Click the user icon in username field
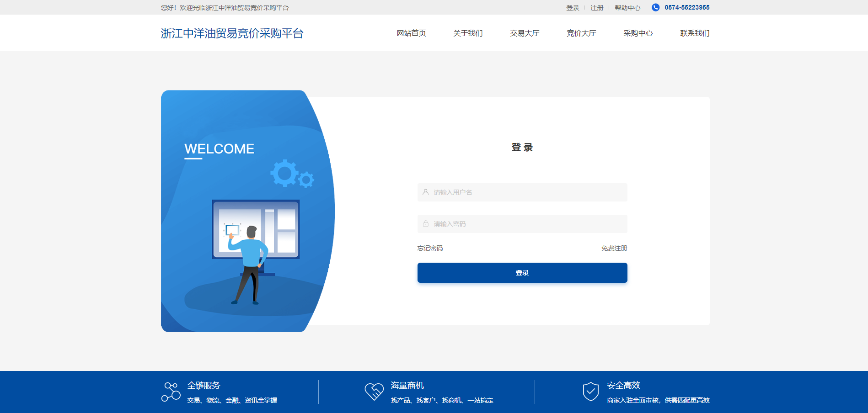The image size is (868, 413). click(x=426, y=192)
